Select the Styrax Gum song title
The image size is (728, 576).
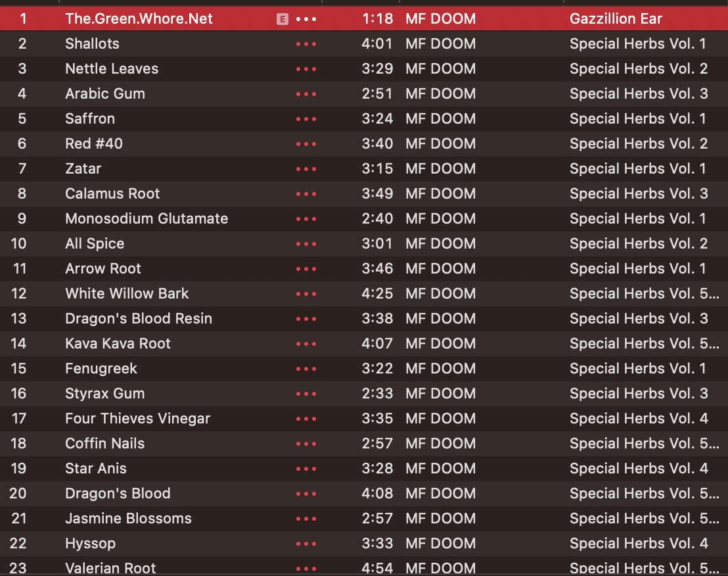[105, 394]
